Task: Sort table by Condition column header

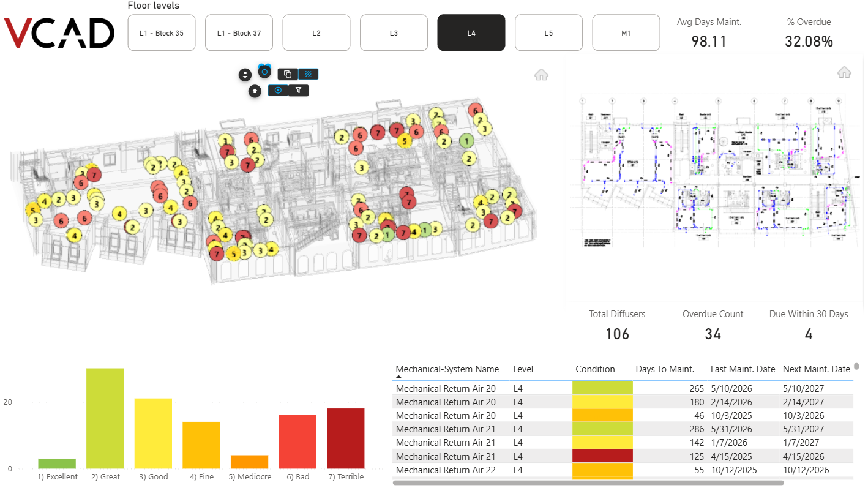Action: click(595, 369)
